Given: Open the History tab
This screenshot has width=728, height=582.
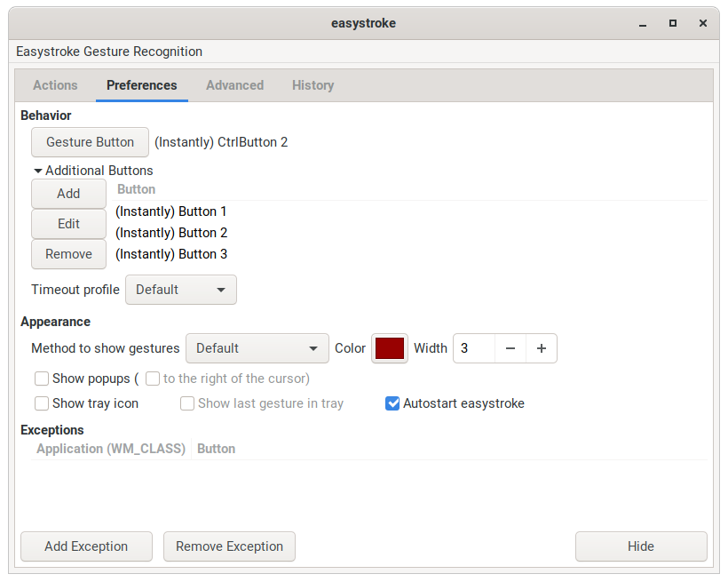Looking at the screenshot, I should point(313,85).
